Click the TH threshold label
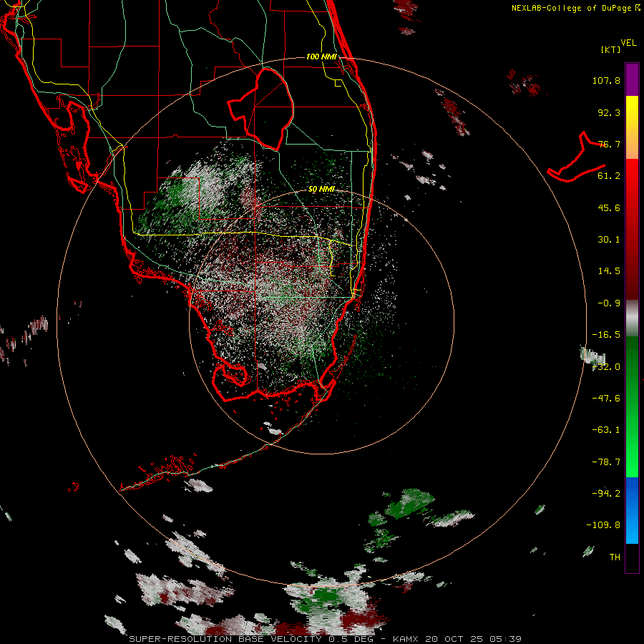The width and height of the screenshot is (644, 644). [615, 557]
